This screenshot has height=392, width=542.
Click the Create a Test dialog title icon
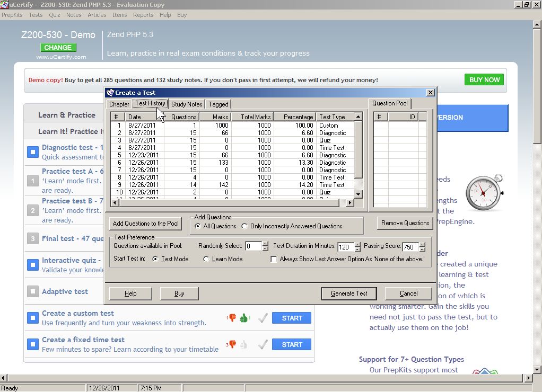(110, 92)
